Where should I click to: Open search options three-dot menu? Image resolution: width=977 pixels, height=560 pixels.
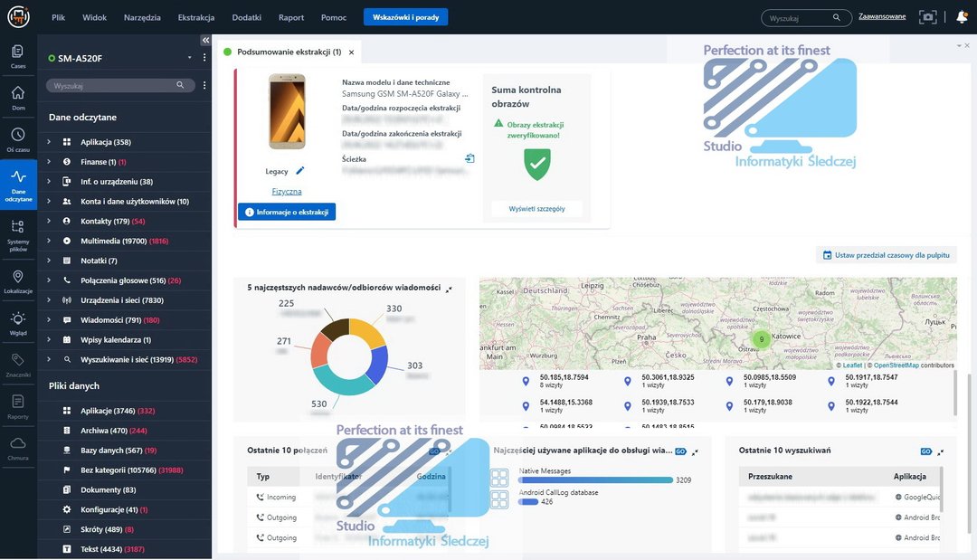point(204,85)
